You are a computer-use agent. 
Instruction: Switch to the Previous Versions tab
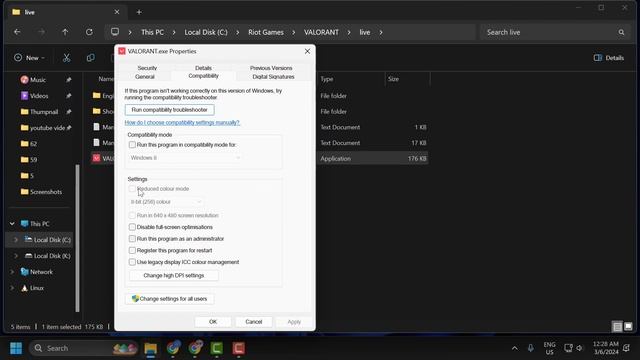(x=271, y=68)
